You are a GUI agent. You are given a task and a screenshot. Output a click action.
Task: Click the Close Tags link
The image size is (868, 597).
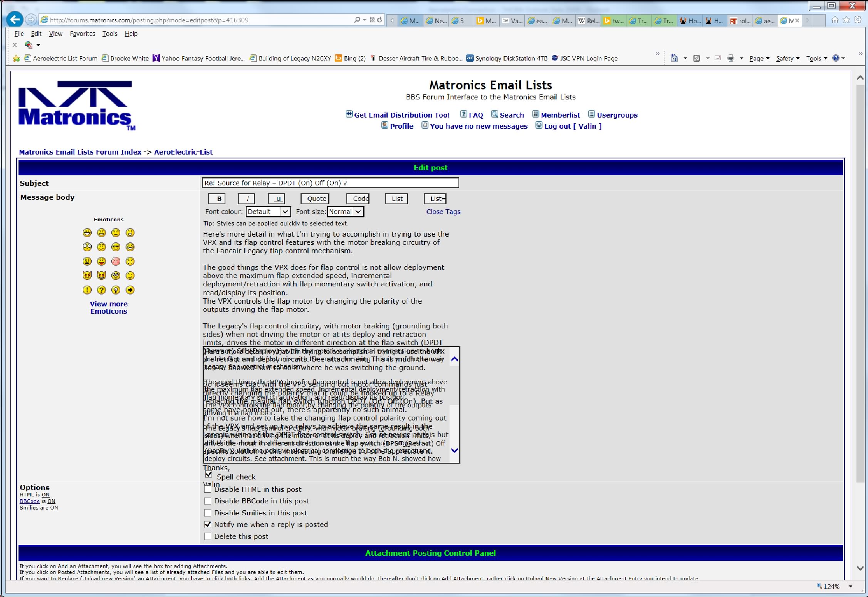point(443,212)
